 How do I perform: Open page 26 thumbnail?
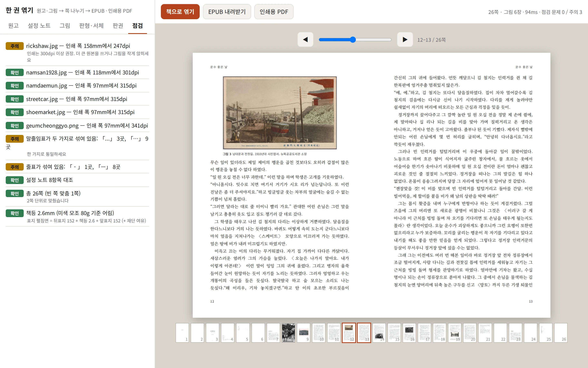pyautogui.click(x=561, y=333)
